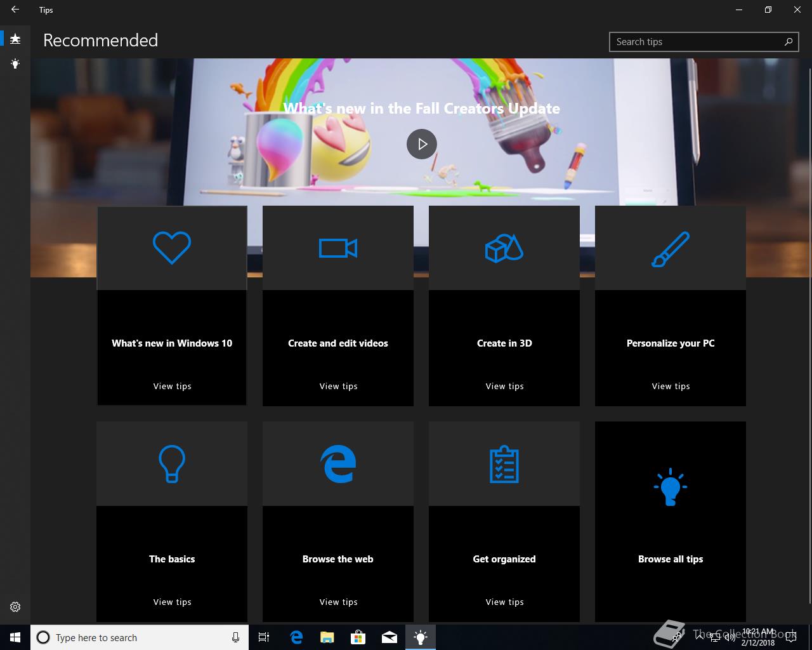This screenshot has width=812, height=650.
Task: Launch Microsoft Edge from the taskbar
Action: 296,637
